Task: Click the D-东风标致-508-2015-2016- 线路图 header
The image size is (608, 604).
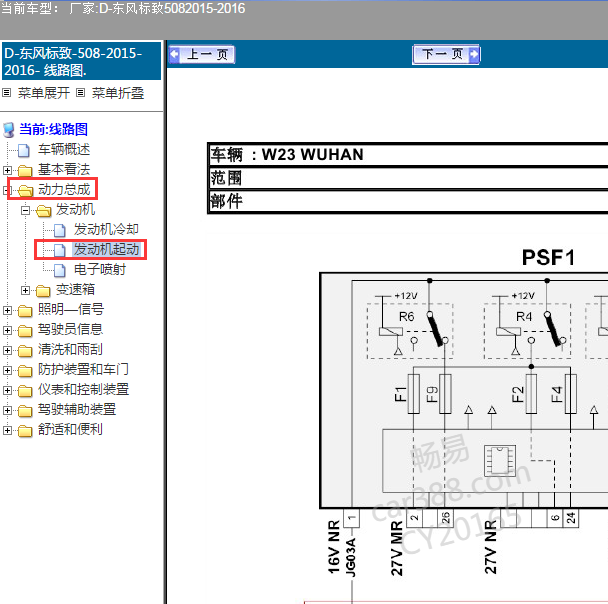Action: [x=81, y=61]
